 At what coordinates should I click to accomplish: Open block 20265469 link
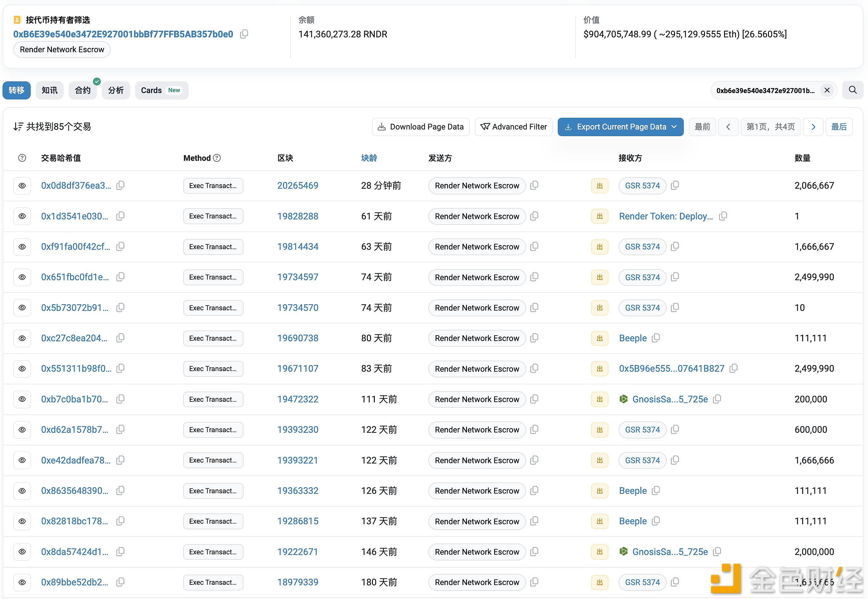click(298, 186)
